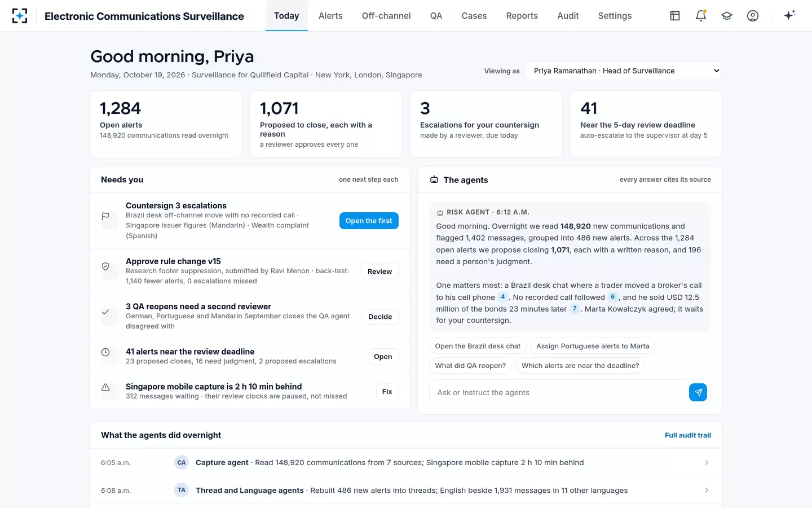Screen dimensions: 812x508
Task: Open the Full audit trail link
Action: coord(688,435)
